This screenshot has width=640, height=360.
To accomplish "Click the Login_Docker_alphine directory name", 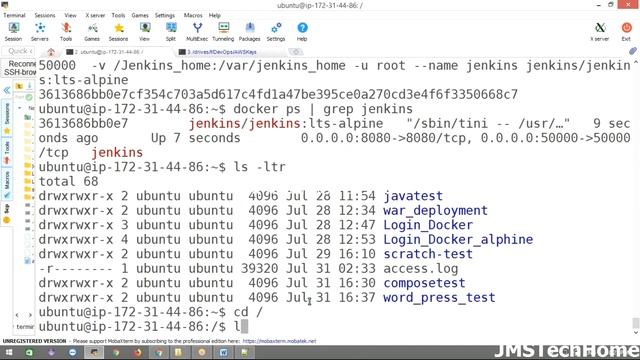I will [x=458, y=240].
